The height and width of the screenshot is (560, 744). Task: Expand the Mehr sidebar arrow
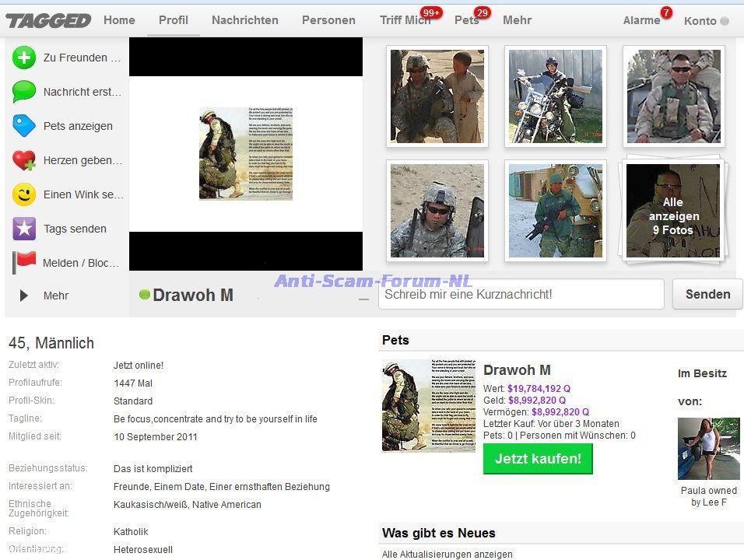point(24,296)
